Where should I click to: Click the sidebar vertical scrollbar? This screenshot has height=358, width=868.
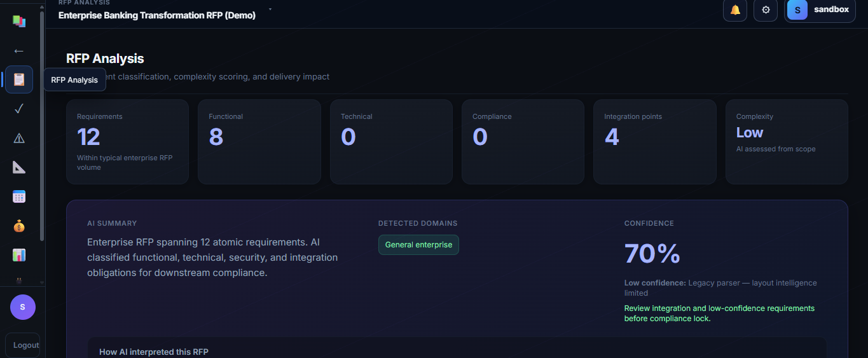(42, 127)
